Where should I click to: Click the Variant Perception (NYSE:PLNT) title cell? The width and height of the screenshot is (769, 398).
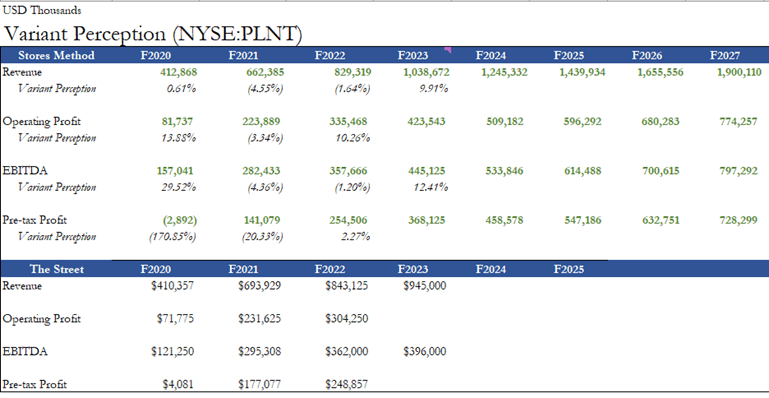click(152, 34)
